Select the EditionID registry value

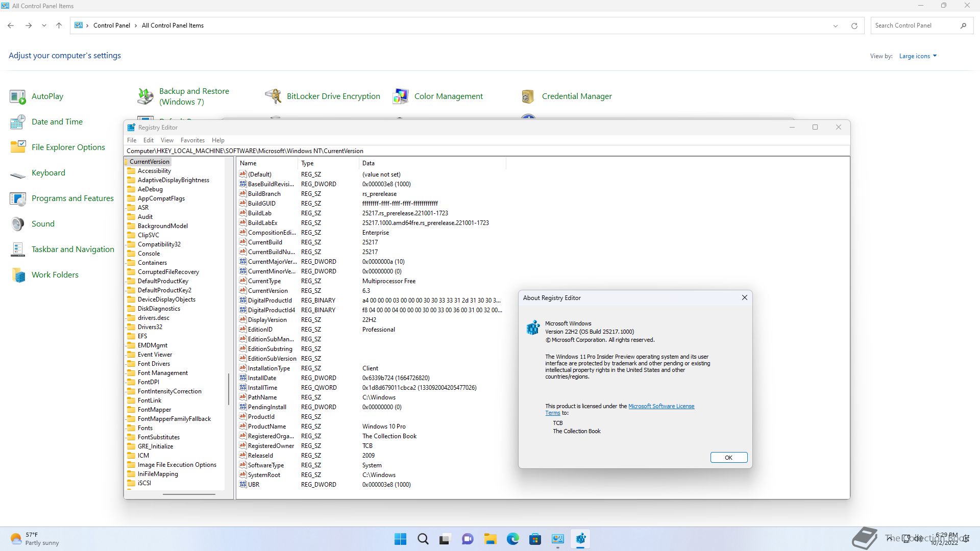tap(260, 330)
